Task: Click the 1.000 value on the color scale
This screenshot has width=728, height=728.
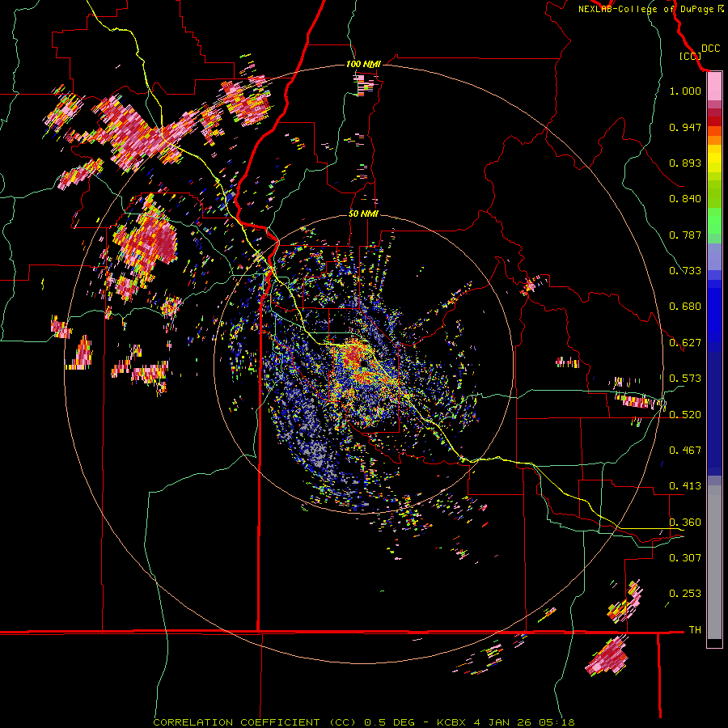Action: pos(685,91)
